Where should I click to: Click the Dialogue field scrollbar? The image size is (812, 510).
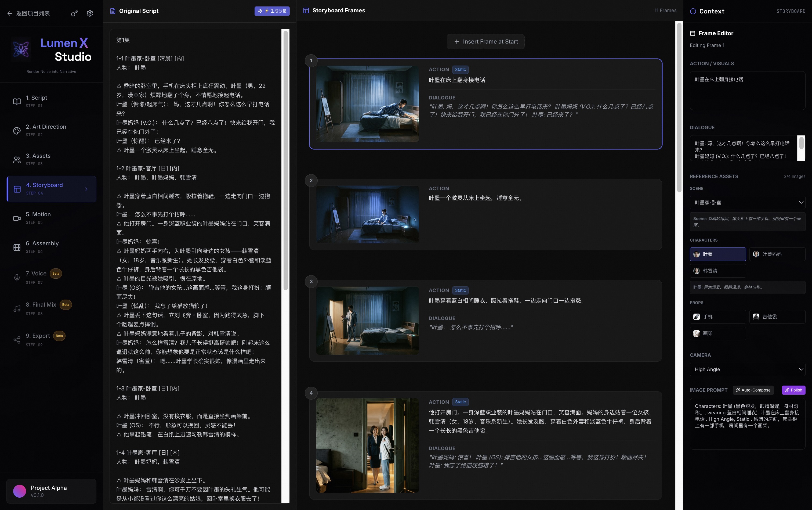point(801,143)
